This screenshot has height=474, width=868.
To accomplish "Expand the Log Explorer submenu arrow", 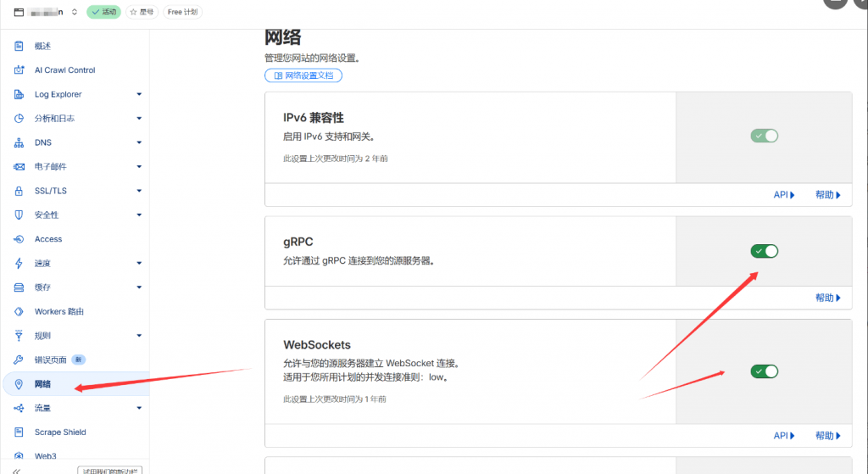I will [x=139, y=94].
